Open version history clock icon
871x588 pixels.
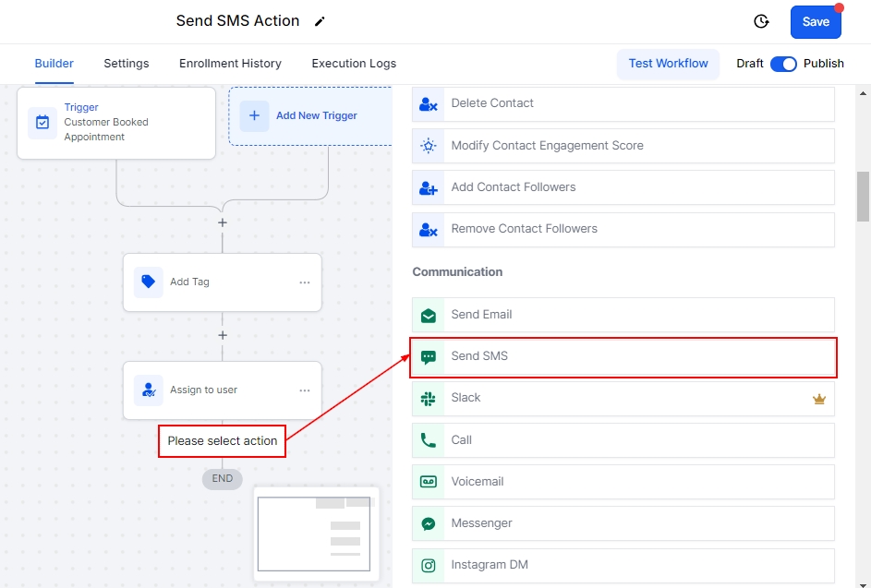[x=761, y=21]
